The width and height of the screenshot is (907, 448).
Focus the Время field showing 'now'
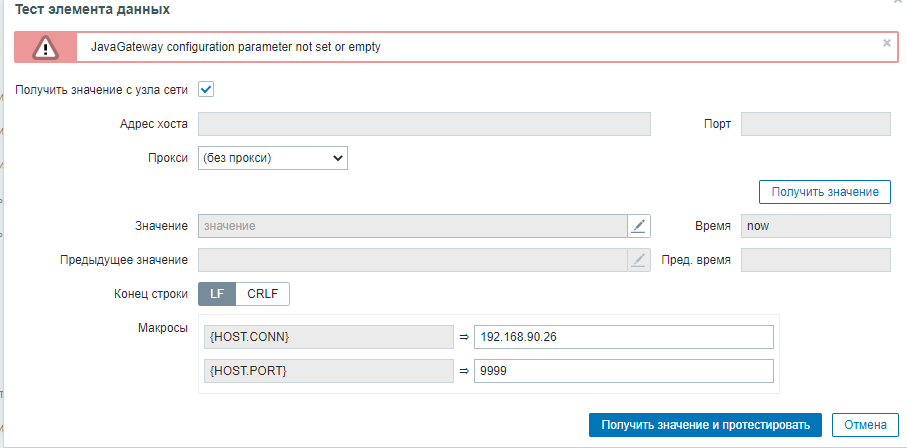(815, 225)
